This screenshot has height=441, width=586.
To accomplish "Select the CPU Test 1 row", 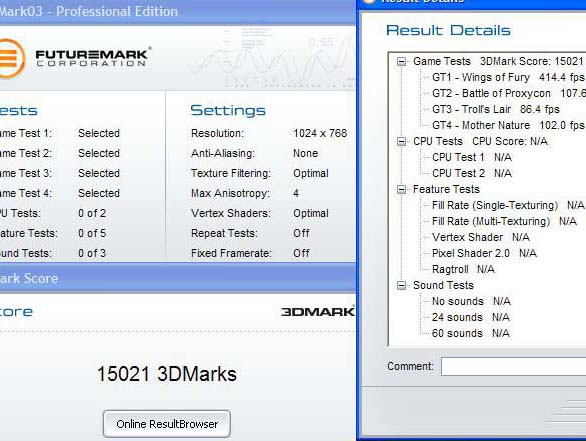I will 472,157.
